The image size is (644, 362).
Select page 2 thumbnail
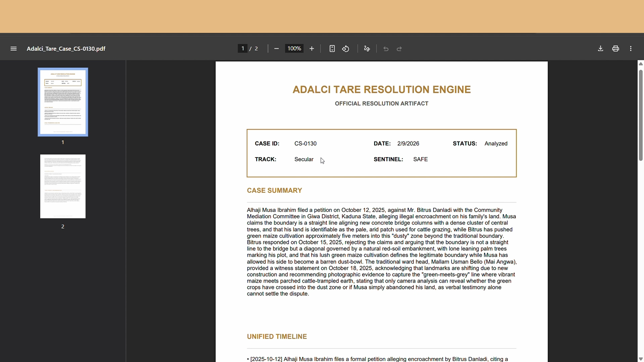click(63, 186)
